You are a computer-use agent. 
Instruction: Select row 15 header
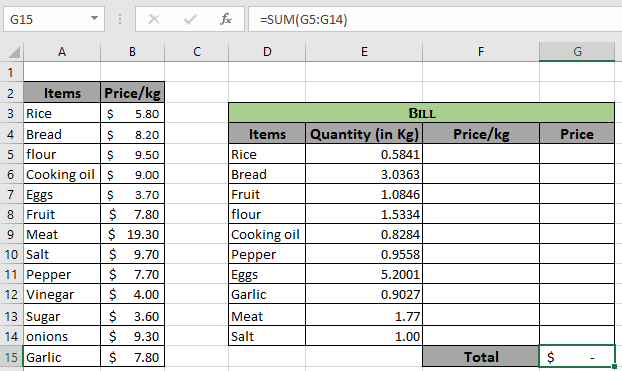[11, 357]
